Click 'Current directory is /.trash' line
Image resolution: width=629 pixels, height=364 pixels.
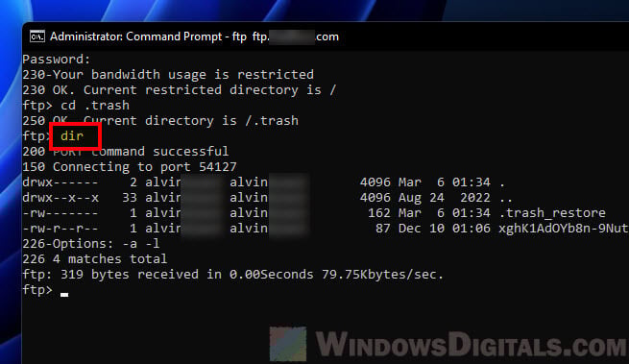coord(160,121)
